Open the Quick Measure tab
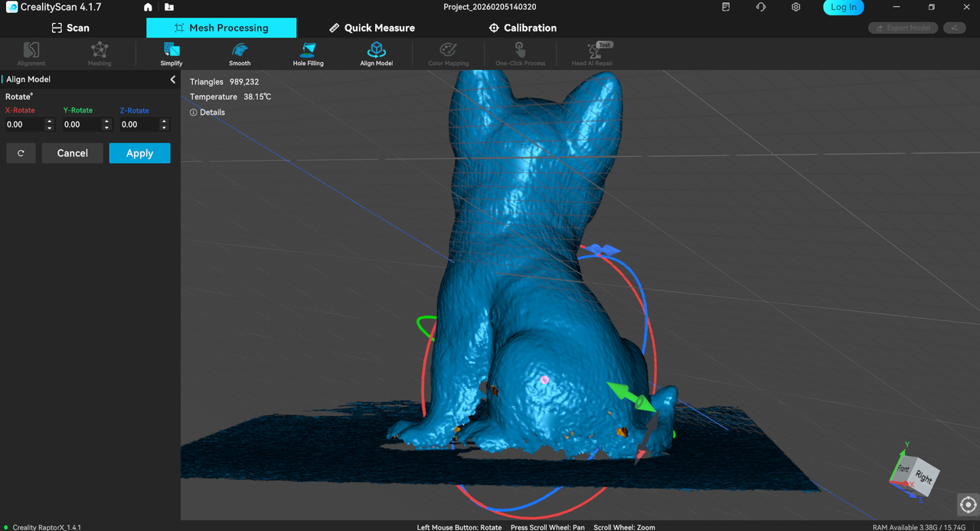This screenshot has width=980, height=531. pos(372,28)
